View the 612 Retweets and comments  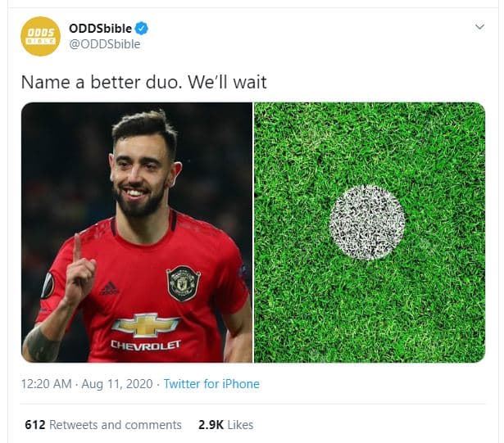[x=103, y=425]
